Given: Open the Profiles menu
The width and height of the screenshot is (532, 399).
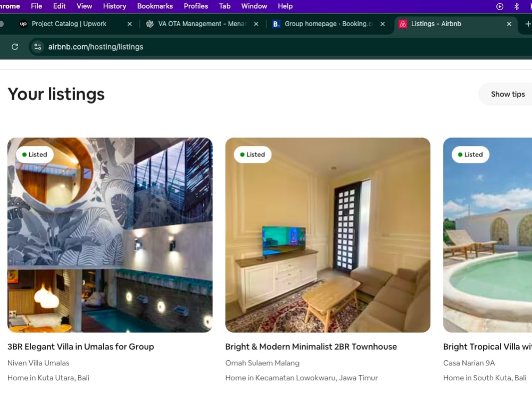Looking at the screenshot, I should pos(196,6).
